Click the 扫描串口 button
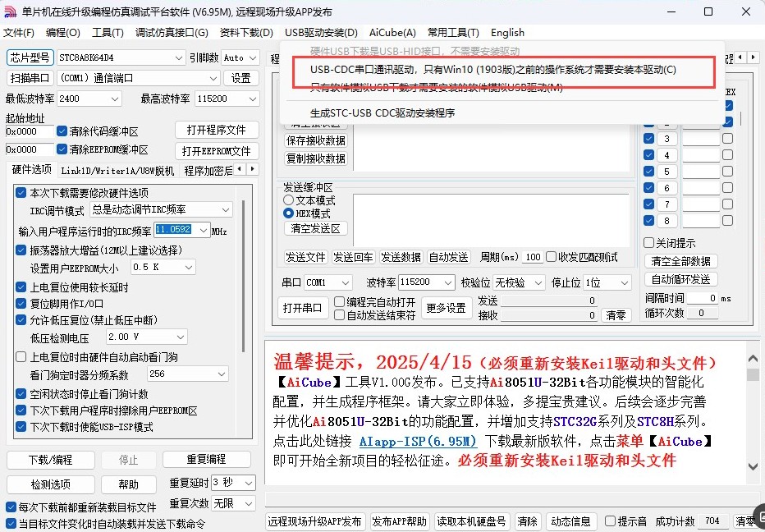Viewport: 765px width, 532px height. pos(30,78)
